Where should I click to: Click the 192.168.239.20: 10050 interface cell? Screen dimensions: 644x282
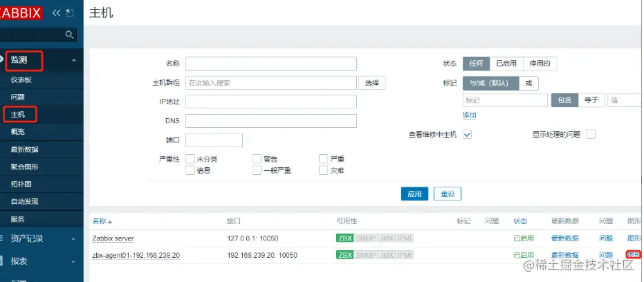coord(262,255)
